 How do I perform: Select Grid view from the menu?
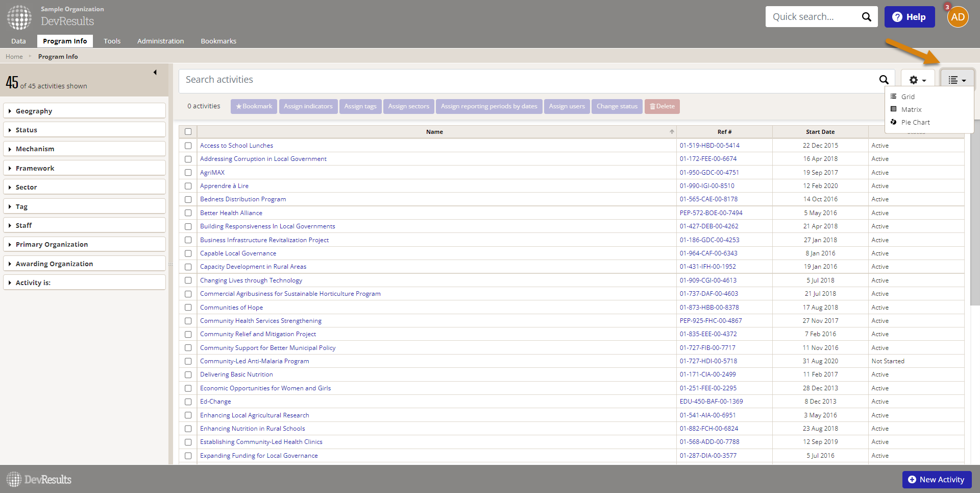908,97
